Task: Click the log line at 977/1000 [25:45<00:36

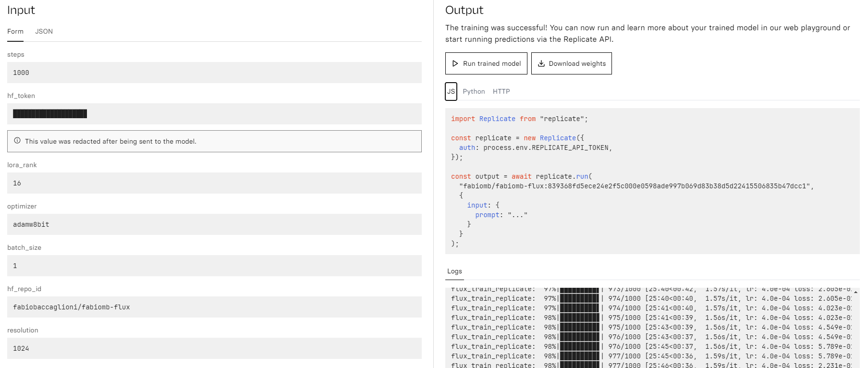Action: point(651,356)
